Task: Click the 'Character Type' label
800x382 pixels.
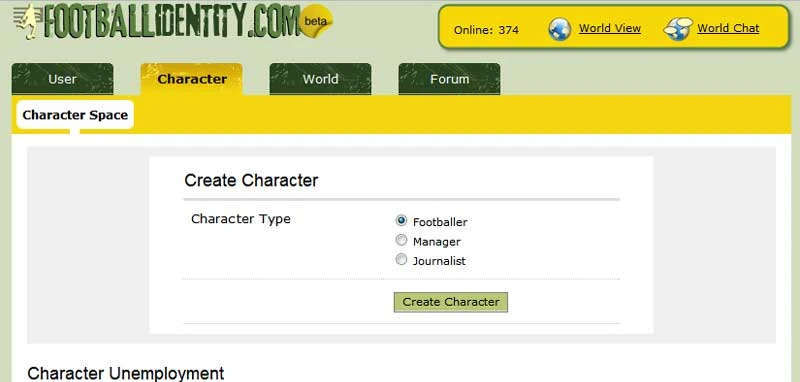Action: (241, 219)
